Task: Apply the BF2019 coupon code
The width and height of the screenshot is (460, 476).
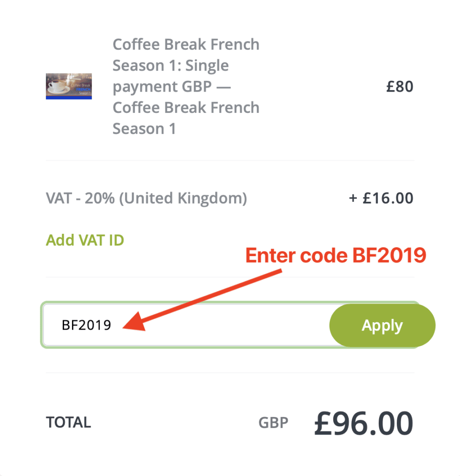Action: [x=382, y=325]
